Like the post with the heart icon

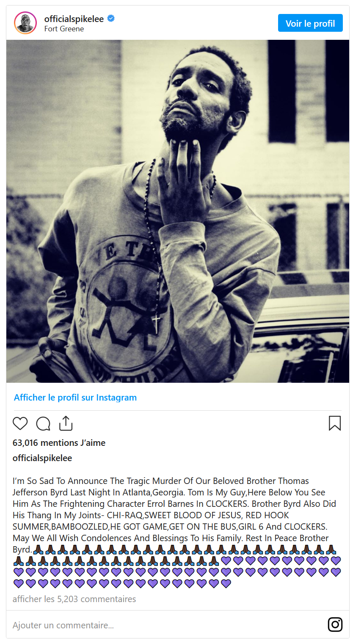point(20,423)
